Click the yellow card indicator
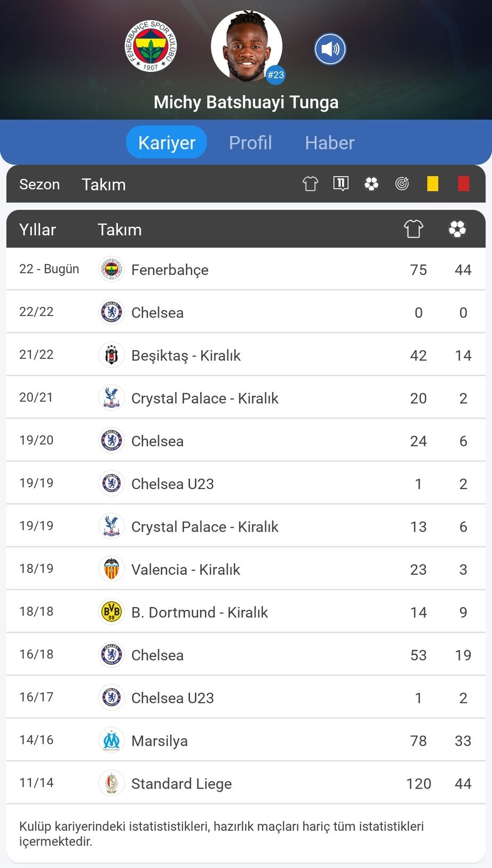The width and height of the screenshot is (492, 868). (433, 184)
